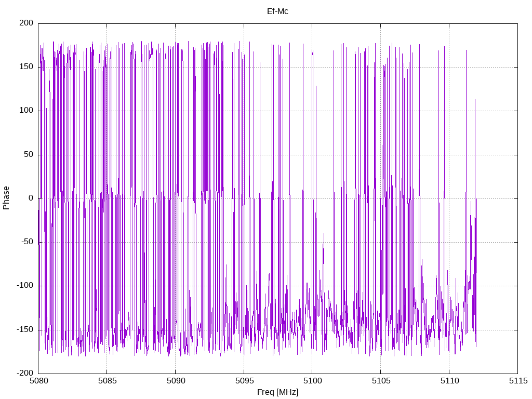The image size is (532, 399).
Task: Select the -50 y-axis tick label
Action: click(27, 242)
